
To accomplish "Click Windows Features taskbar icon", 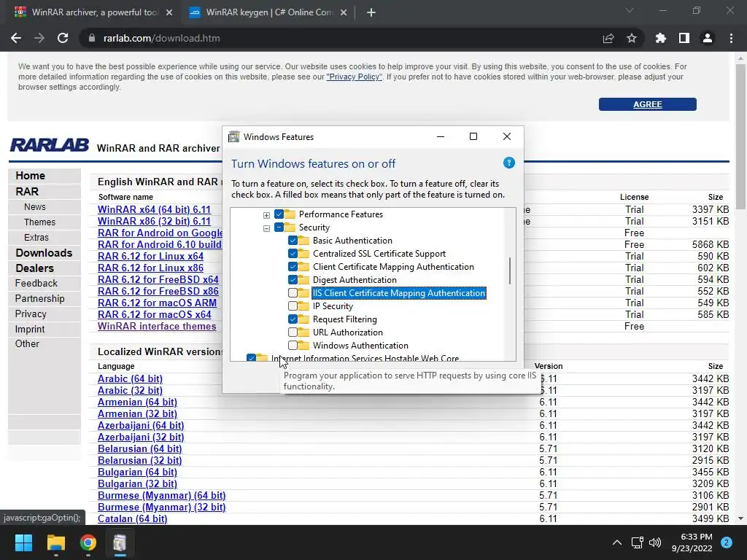I will (x=120, y=542).
